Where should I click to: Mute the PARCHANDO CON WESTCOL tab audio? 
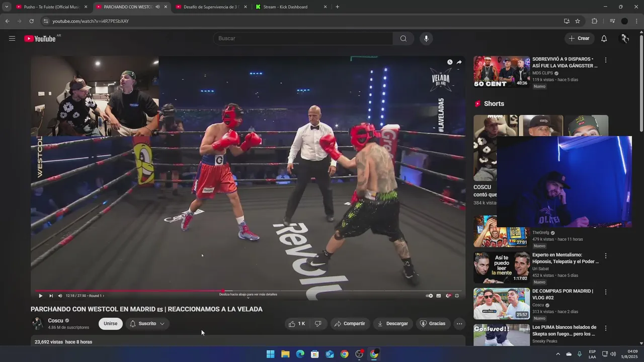pyautogui.click(x=157, y=7)
